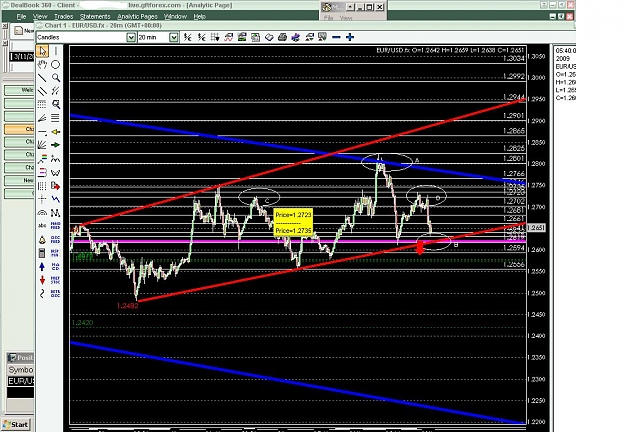
Task: Choose the parallel channel lines tool
Action: click(42, 91)
